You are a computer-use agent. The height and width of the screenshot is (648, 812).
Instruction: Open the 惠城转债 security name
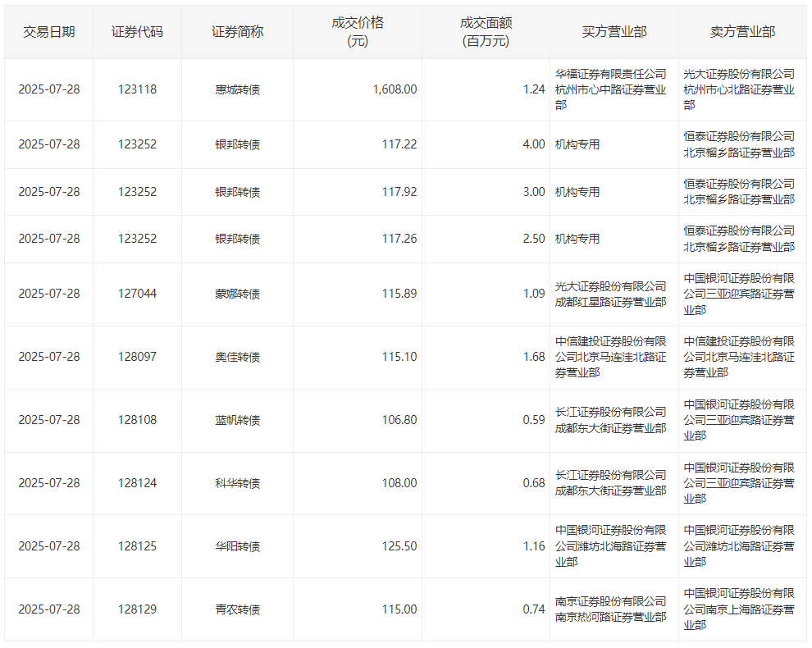[x=237, y=89]
